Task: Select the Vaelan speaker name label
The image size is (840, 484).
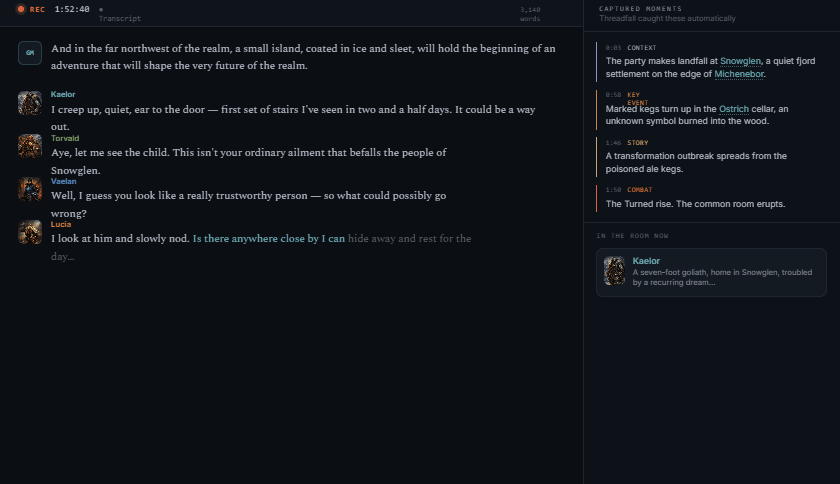Action: [63, 181]
